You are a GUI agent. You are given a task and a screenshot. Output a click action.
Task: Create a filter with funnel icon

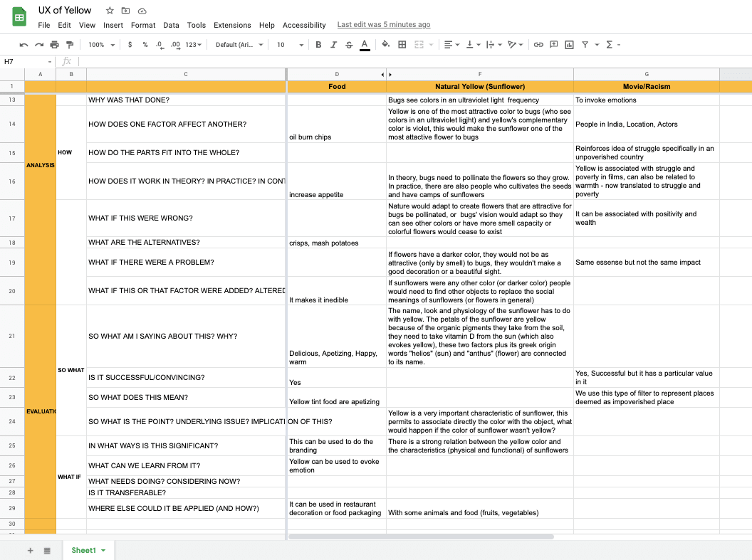[x=585, y=45]
